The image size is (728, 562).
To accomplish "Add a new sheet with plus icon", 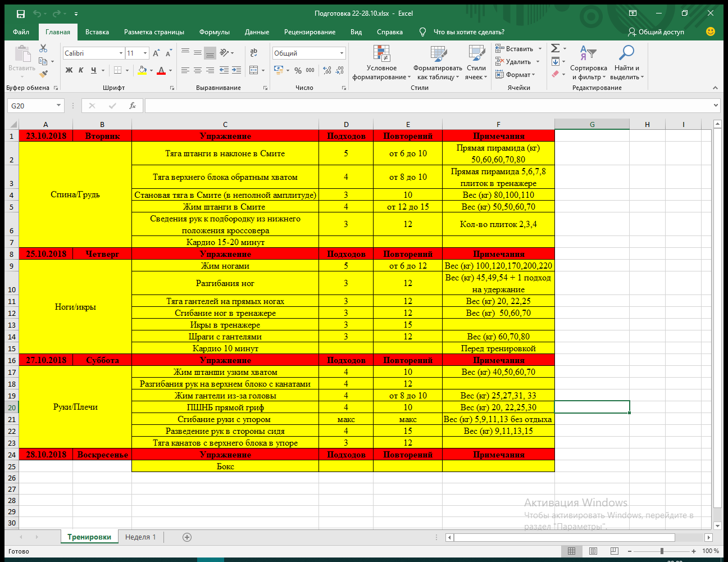I will 187,537.
